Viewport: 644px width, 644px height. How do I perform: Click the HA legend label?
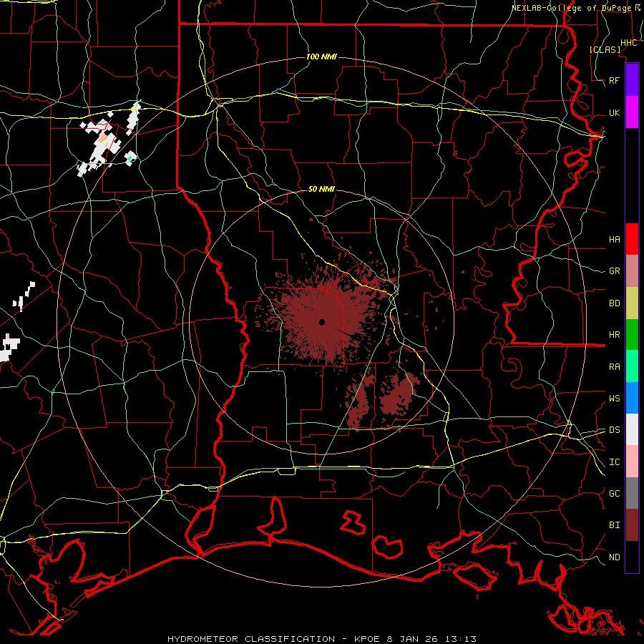pyautogui.click(x=614, y=239)
